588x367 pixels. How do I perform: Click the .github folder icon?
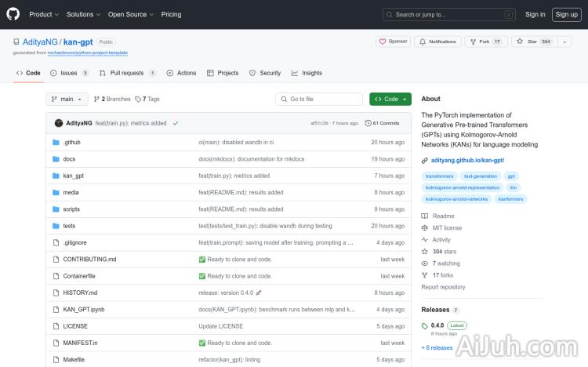[56, 143]
